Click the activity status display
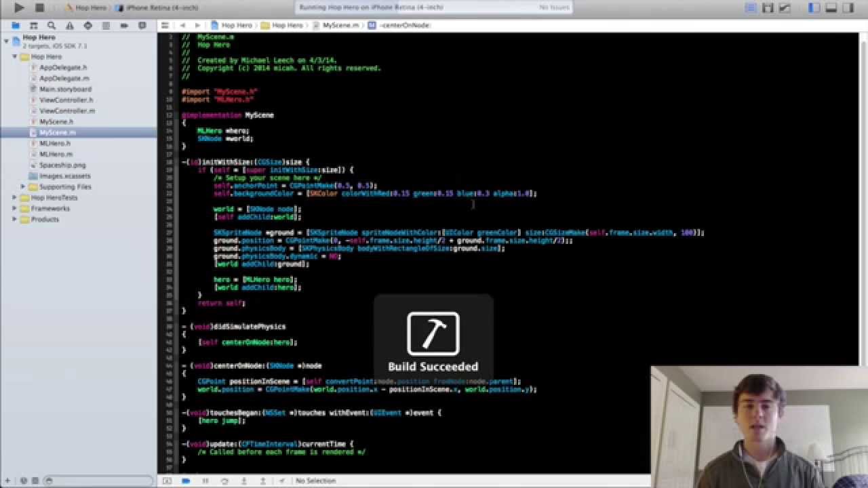 [x=434, y=7]
